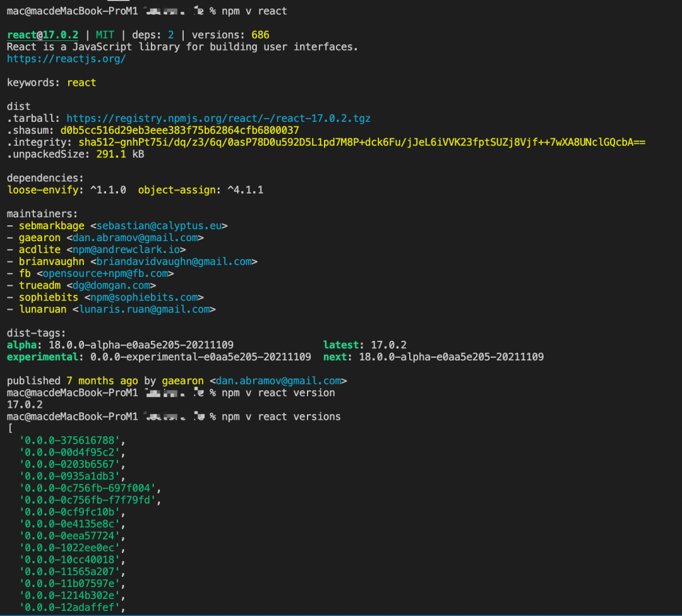
Task: Click the shasum hash value
Action: coord(179,131)
